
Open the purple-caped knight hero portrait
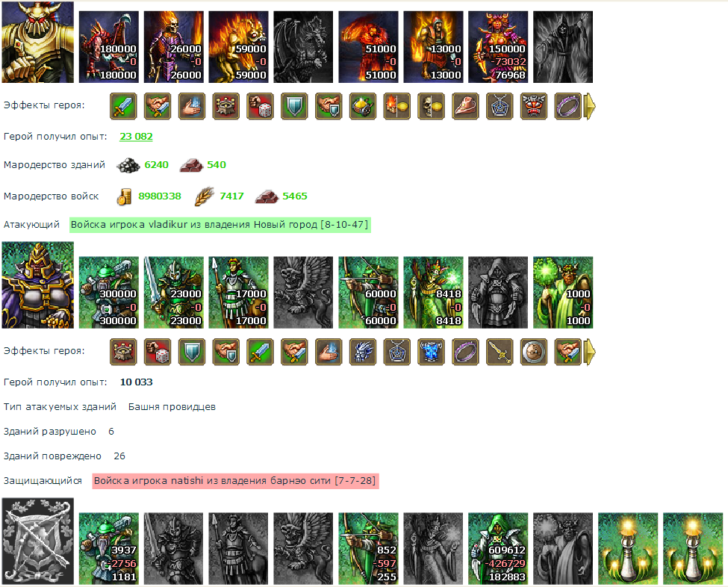pyautogui.click(x=37, y=285)
